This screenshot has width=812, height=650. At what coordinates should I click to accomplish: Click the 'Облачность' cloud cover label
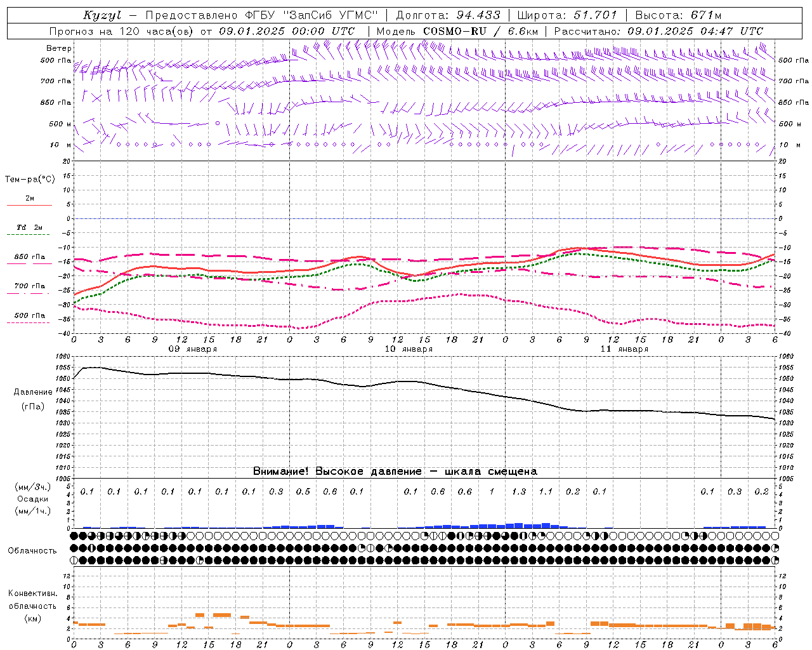pos(32,551)
